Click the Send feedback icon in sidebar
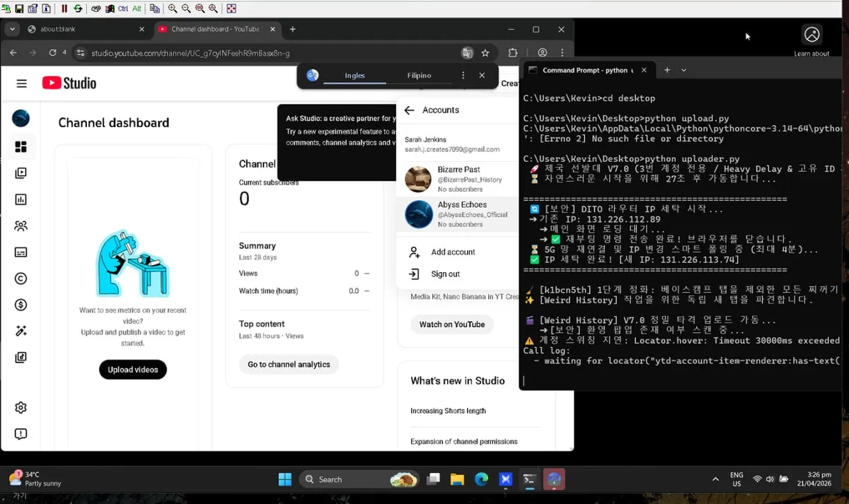This screenshot has height=504, width=849. 21,434
